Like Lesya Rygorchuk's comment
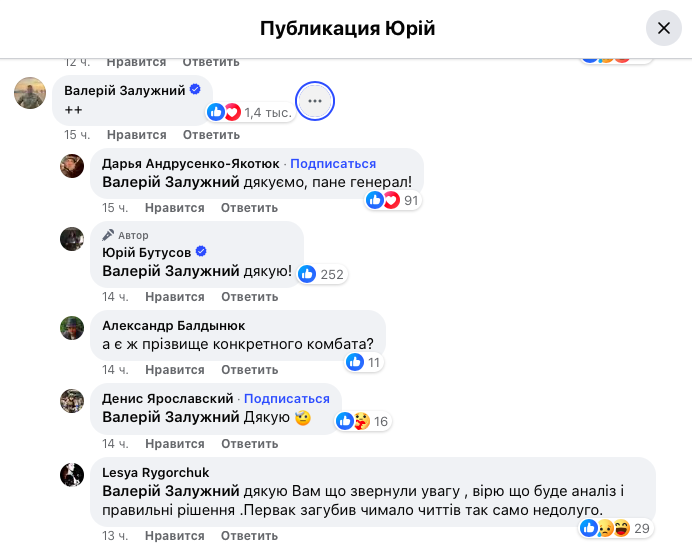The height and width of the screenshot is (544, 692). pyautogui.click(x=175, y=536)
